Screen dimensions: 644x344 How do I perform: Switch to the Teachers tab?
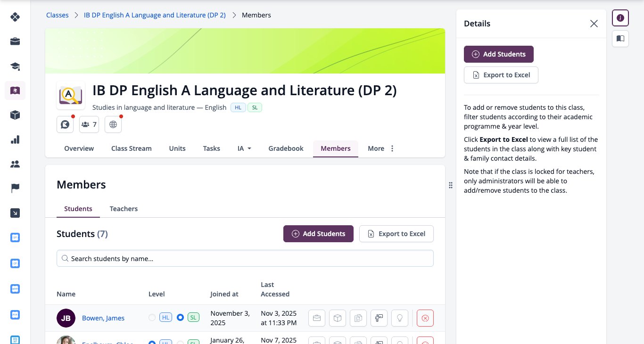point(124,209)
